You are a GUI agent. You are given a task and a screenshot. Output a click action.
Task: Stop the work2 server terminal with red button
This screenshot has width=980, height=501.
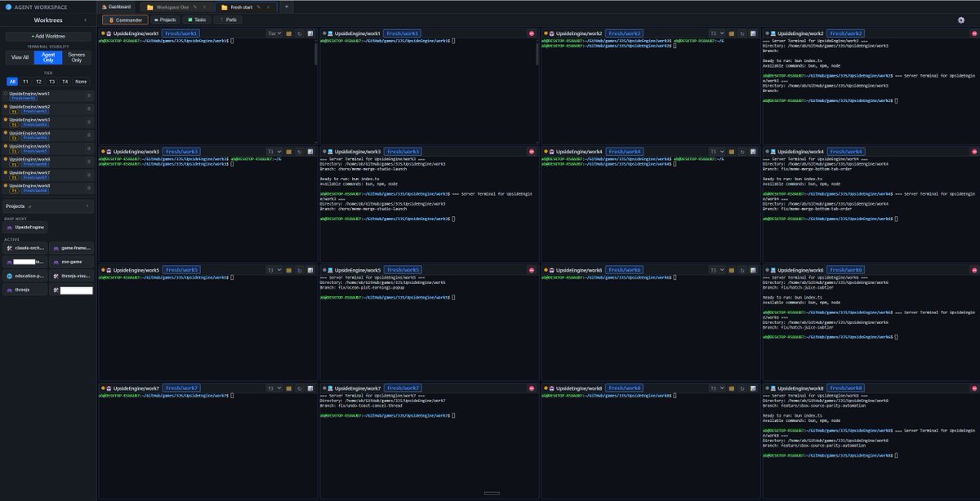point(974,33)
